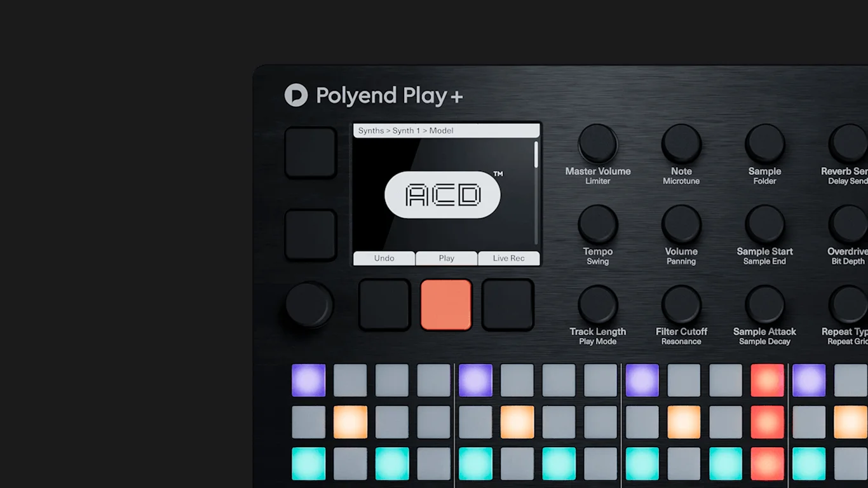Click the Undo label on the screen
The height and width of the screenshot is (488, 868).
click(x=384, y=258)
